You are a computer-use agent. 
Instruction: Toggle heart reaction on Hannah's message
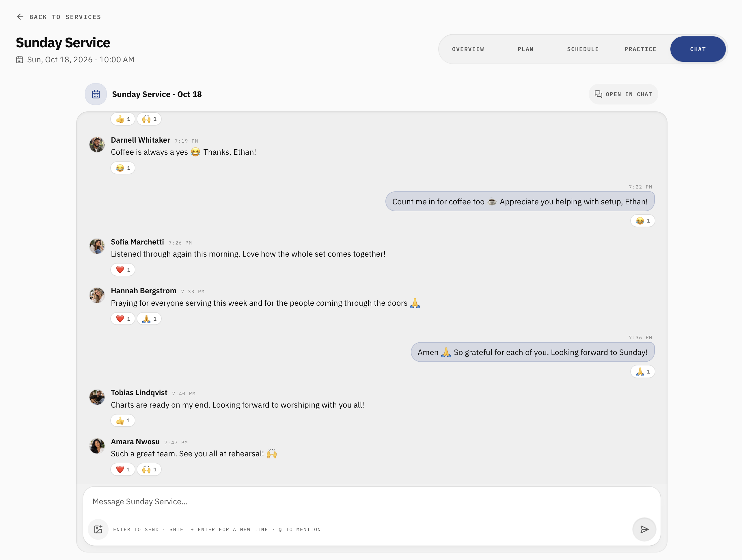[123, 319]
